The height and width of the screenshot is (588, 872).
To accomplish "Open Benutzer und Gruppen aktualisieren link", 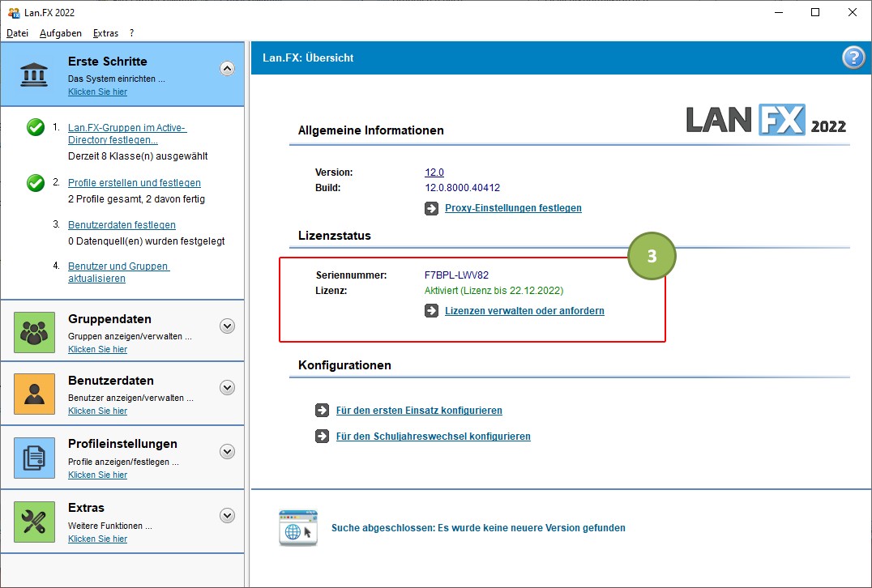I will point(118,272).
